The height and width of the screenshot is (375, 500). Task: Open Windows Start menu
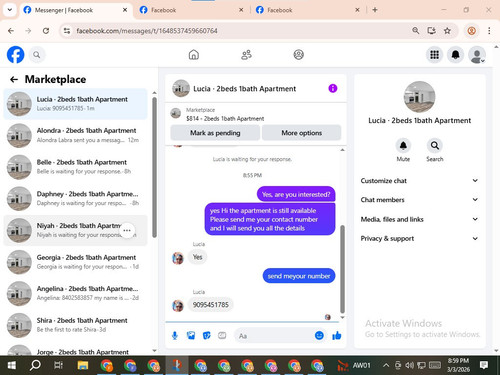(x=12, y=365)
